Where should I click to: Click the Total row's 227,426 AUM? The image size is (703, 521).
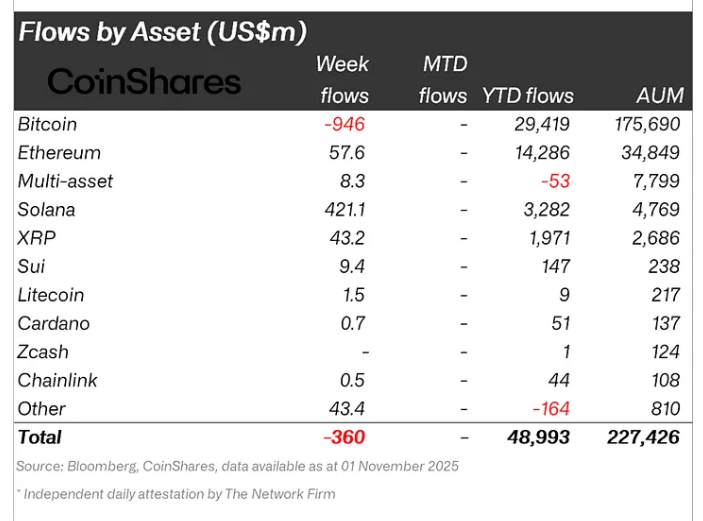pyautogui.click(x=643, y=437)
